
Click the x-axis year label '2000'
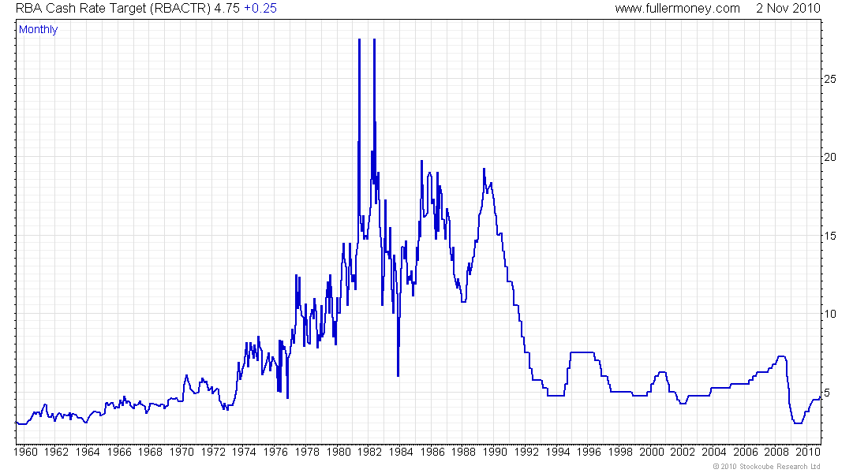[x=652, y=452]
